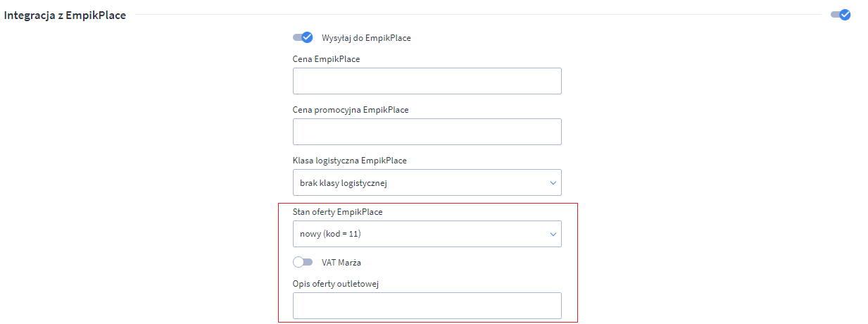Enable the VAT Marża switch

pyautogui.click(x=303, y=262)
